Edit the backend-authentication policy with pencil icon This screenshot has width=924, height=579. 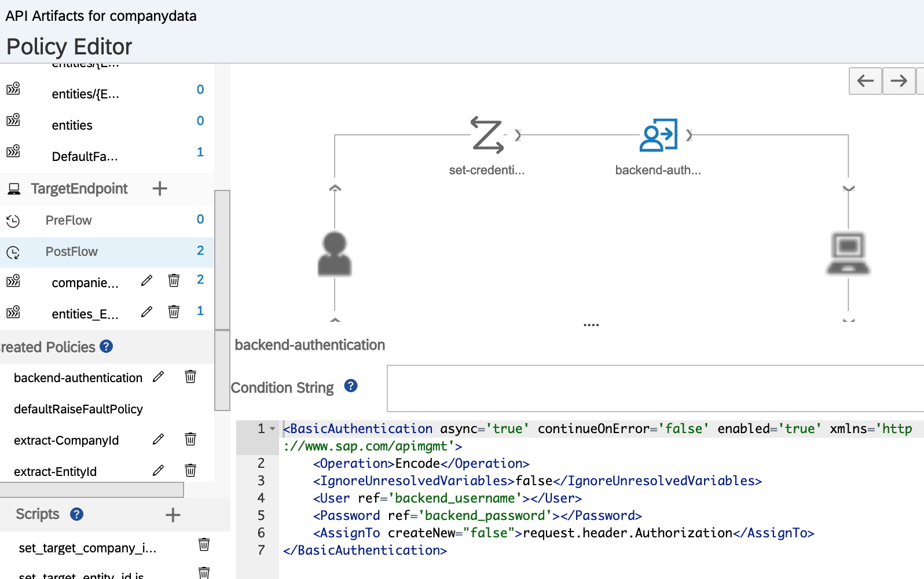point(158,377)
